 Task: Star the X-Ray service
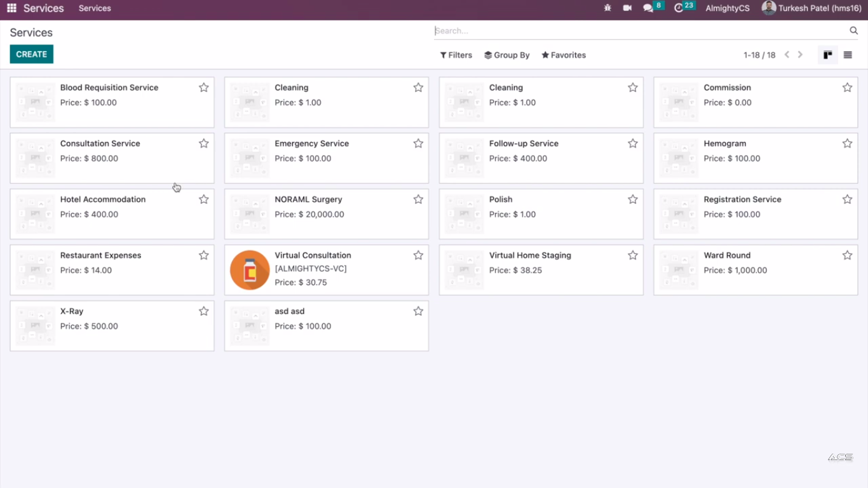(x=203, y=311)
